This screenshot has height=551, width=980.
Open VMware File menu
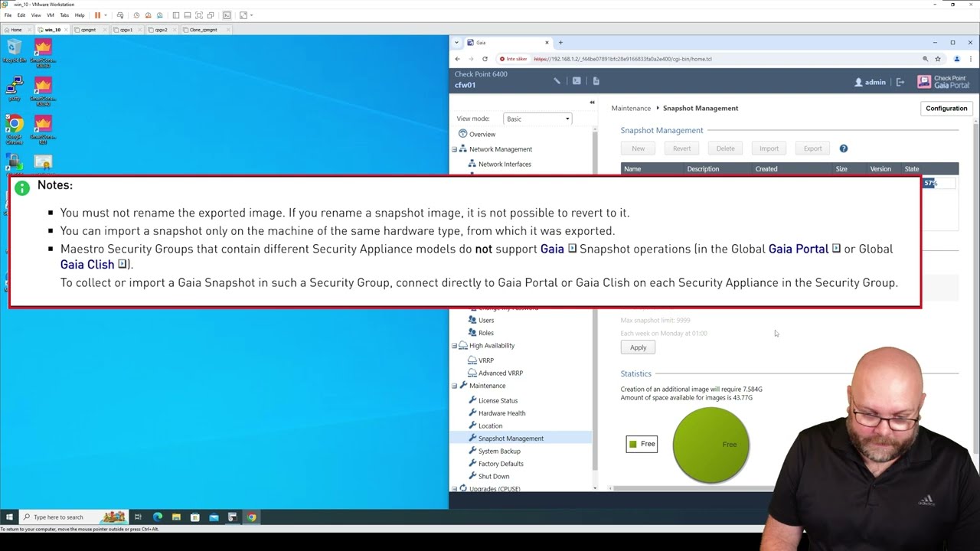(8, 15)
